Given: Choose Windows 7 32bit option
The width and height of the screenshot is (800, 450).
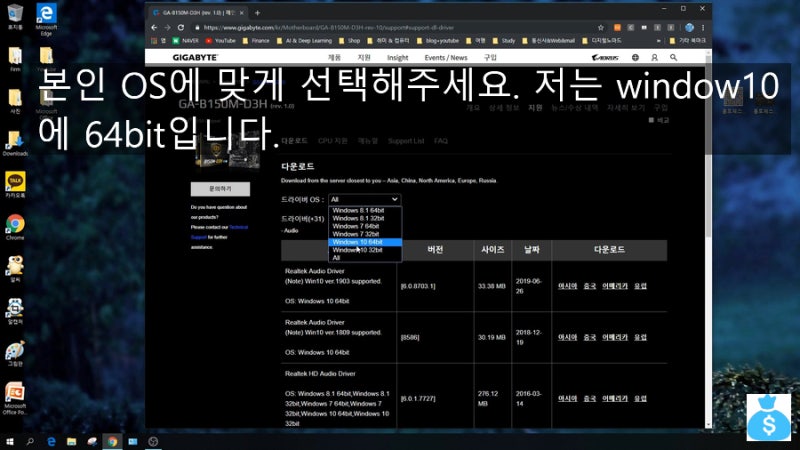Looking at the screenshot, I should (365, 234).
